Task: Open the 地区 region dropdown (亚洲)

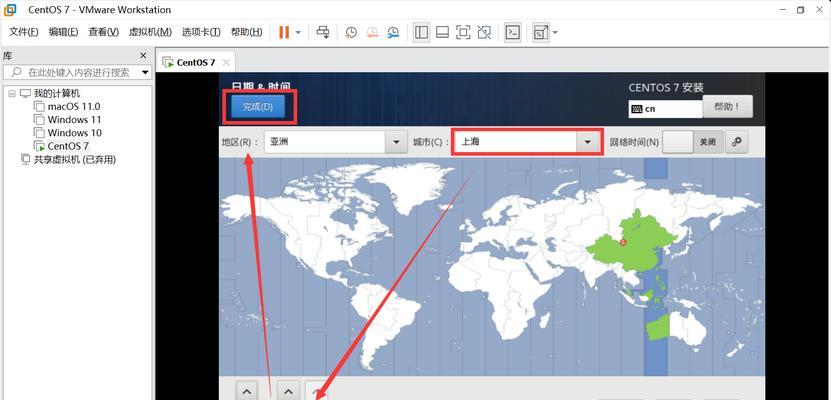Action: 335,142
